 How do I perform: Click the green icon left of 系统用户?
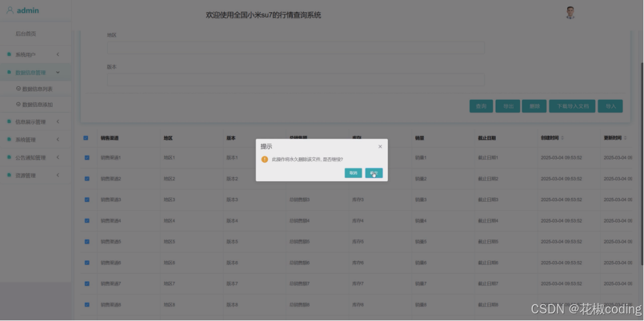9,54
